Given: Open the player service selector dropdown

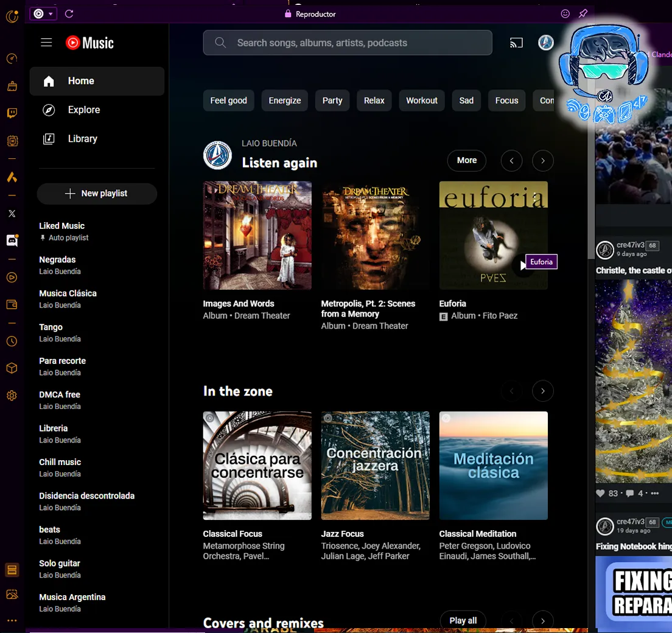Looking at the screenshot, I should tap(43, 14).
